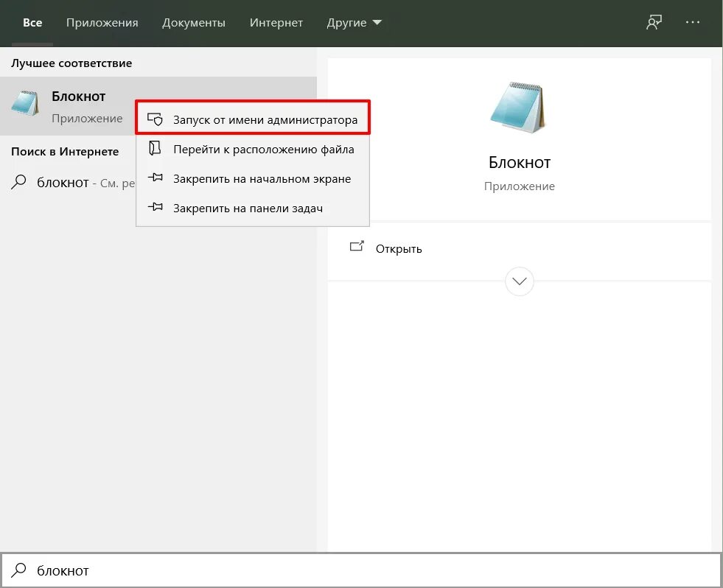Click the admin shield icon in context menu
Image resolution: width=723 pixels, height=588 pixels.
pyautogui.click(x=155, y=119)
